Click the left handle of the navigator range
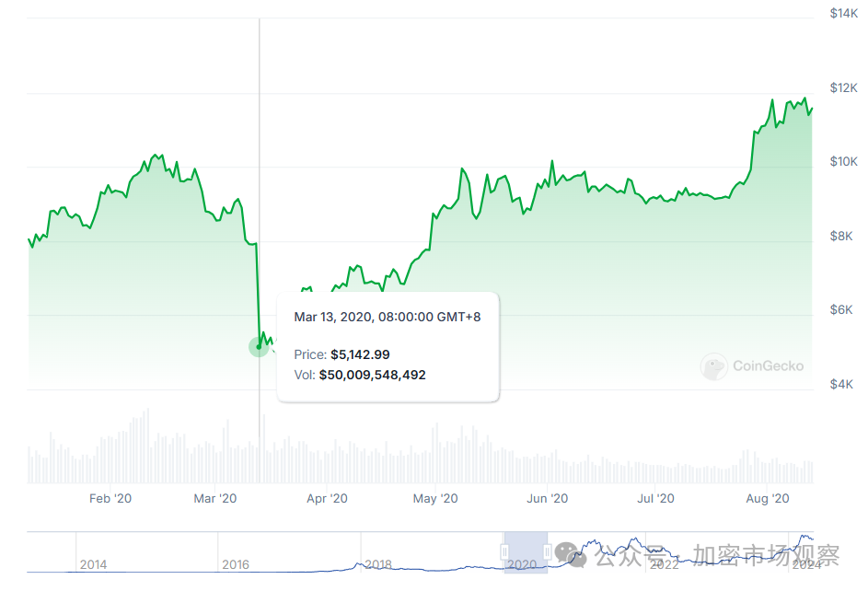The height and width of the screenshot is (591, 868). point(504,551)
